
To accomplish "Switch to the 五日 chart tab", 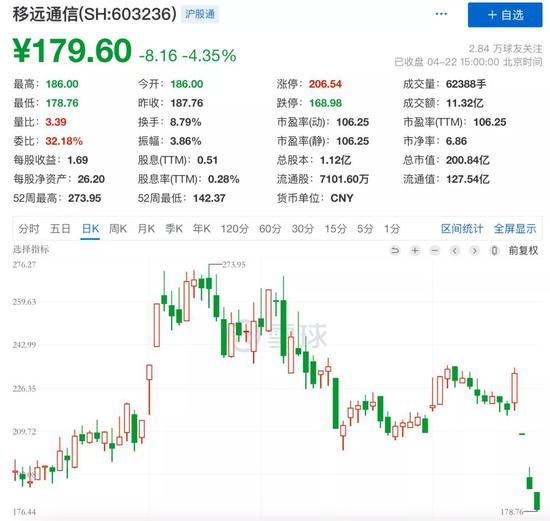I will click(60, 229).
